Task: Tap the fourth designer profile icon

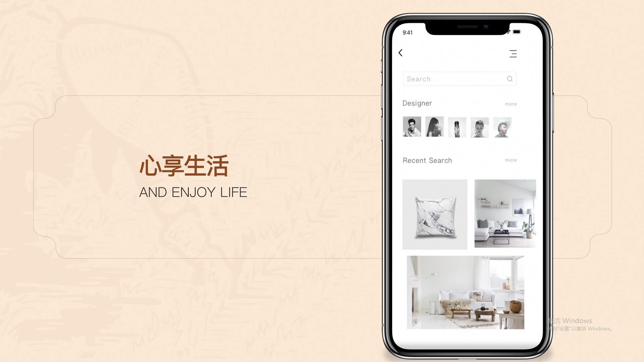Action: 479,127
